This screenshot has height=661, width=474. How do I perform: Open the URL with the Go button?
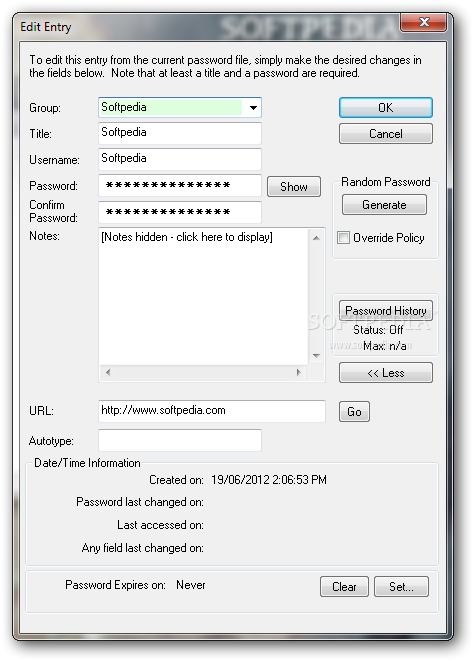tap(354, 411)
